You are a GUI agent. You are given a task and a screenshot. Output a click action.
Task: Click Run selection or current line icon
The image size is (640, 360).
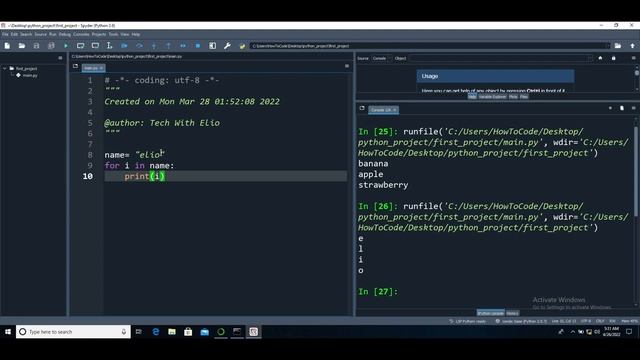(x=109, y=46)
